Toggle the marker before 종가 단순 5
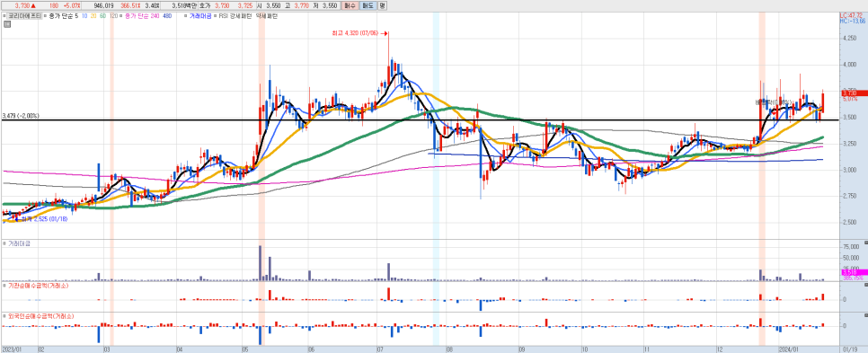 coord(47,16)
